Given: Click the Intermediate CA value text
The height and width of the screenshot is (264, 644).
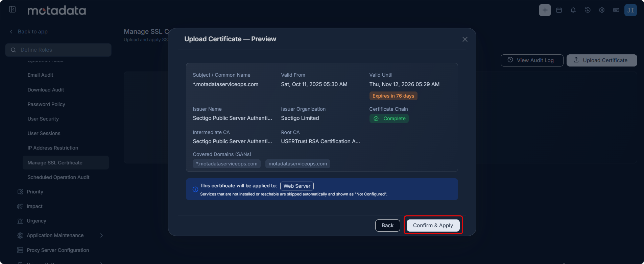Looking at the screenshot, I should [x=232, y=141].
